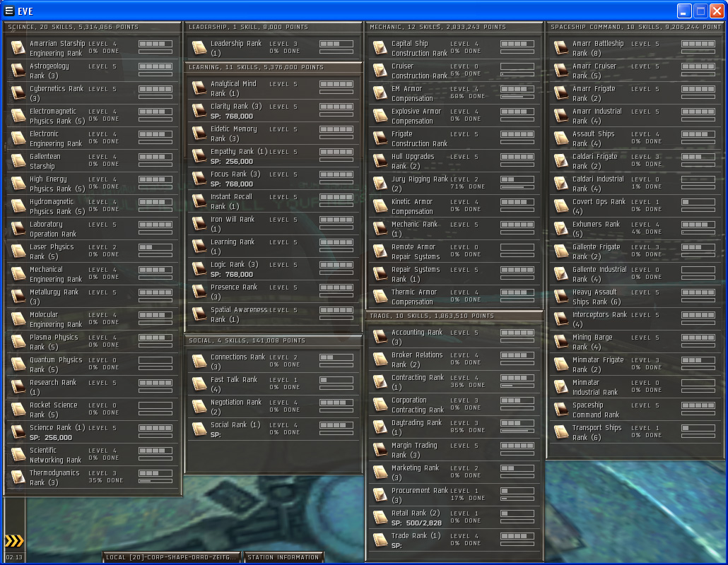Collapse the Learning skills group header
The width and height of the screenshot is (728, 565).
point(274,67)
